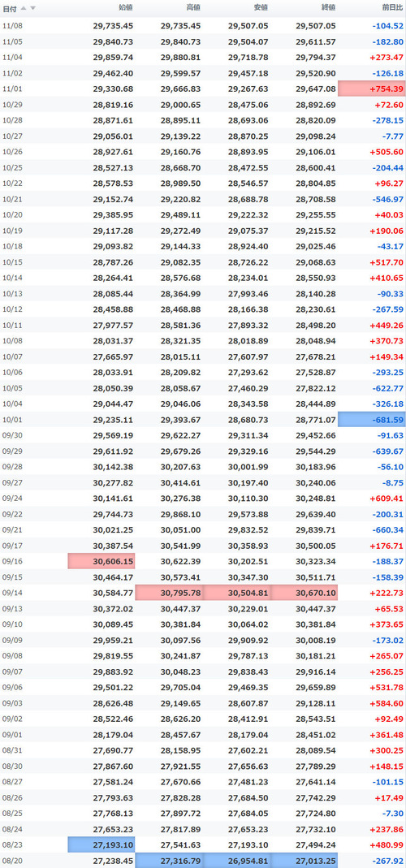
Task: Select closing price 30,008.19
Action: [316, 640]
